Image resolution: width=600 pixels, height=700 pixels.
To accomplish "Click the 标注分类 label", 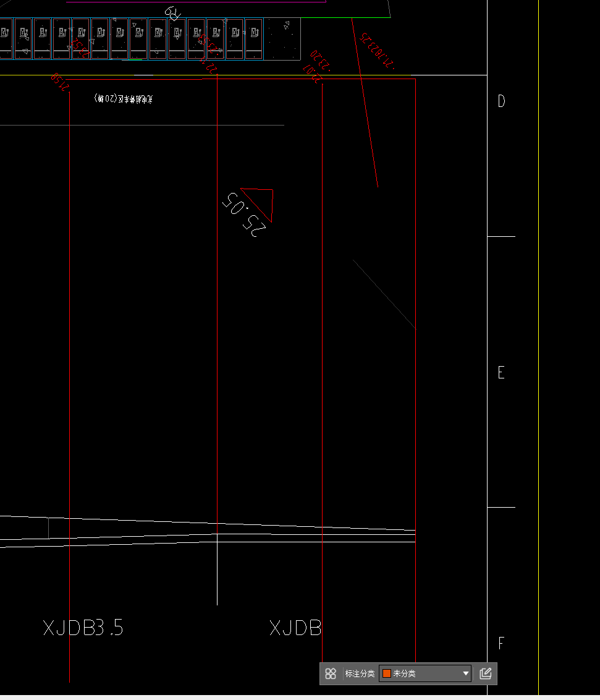I will coord(360,673).
